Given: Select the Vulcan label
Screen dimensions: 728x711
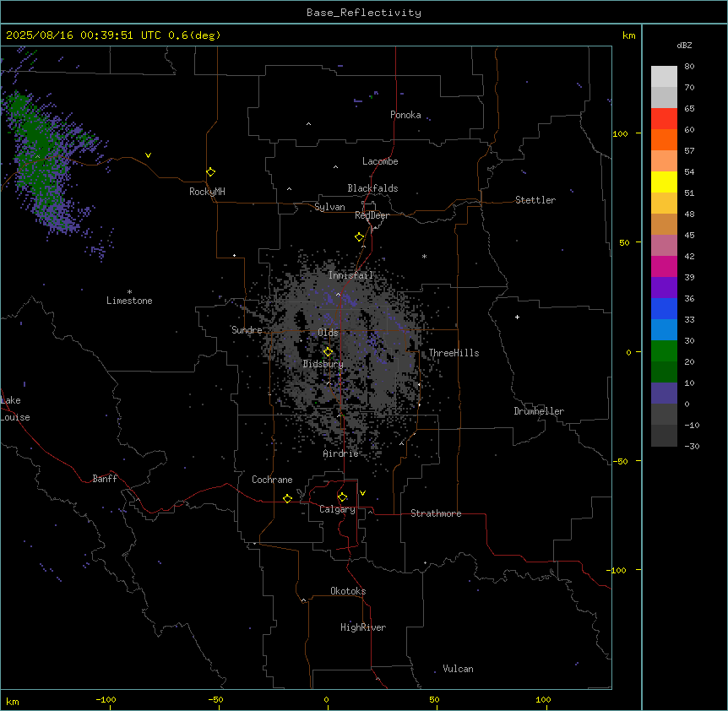Looking at the screenshot, I should point(459,669).
